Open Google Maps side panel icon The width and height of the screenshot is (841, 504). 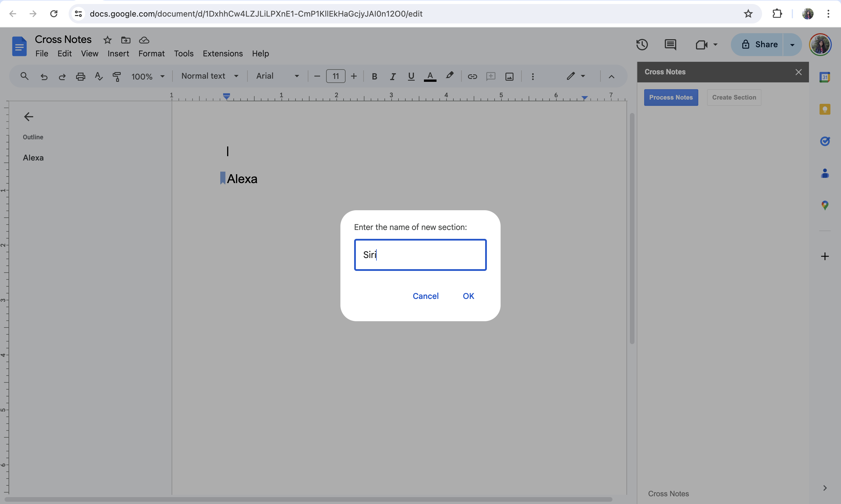pos(824,205)
